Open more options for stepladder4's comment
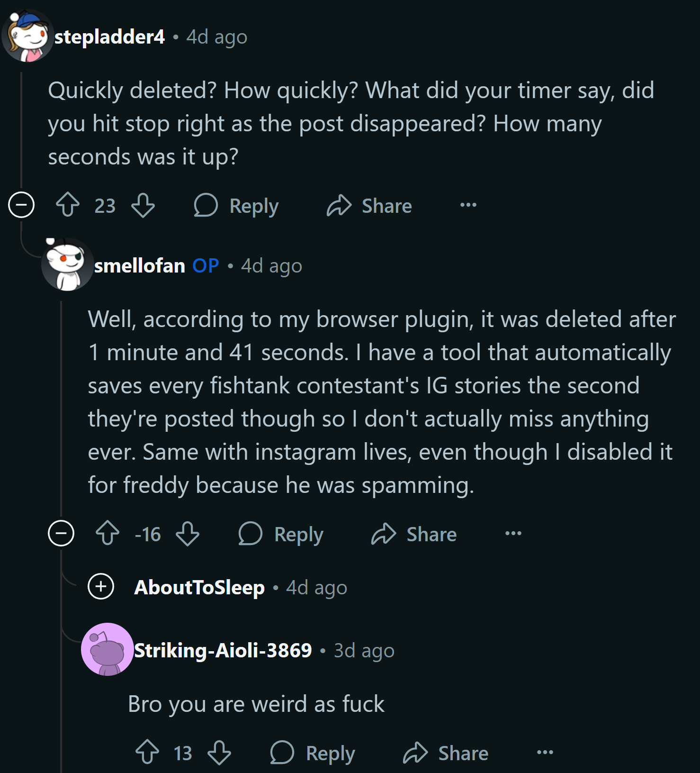The width and height of the screenshot is (700, 773). [x=468, y=205]
